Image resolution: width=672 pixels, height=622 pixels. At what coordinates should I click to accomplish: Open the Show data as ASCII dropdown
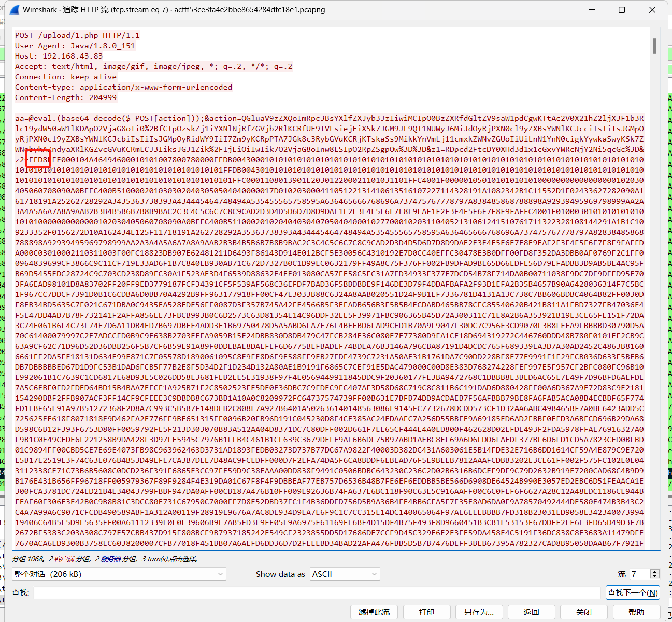click(345, 574)
